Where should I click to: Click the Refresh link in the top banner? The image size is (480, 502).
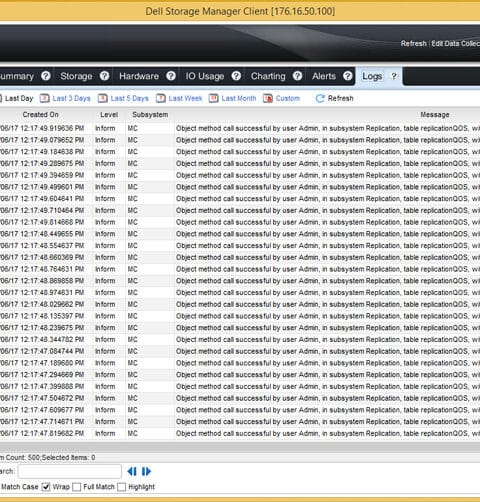pyautogui.click(x=413, y=44)
